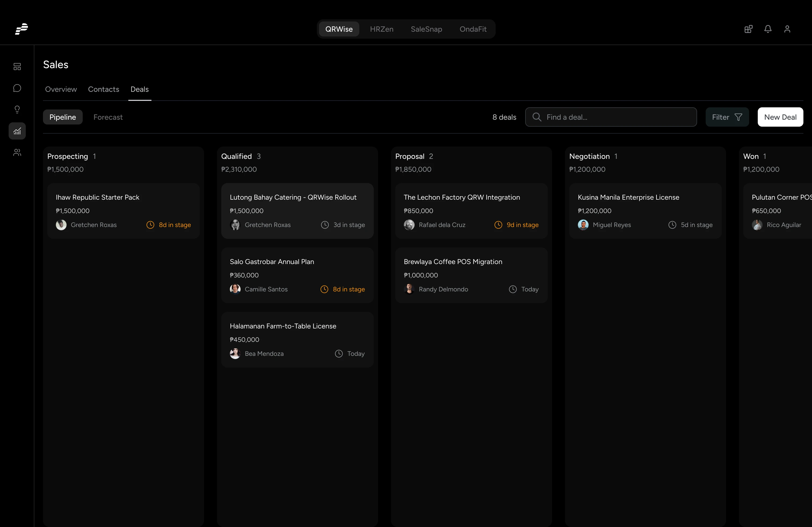This screenshot has height=527, width=812.
Task: Select the HRZen workspace toggle
Action: (382, 29)
